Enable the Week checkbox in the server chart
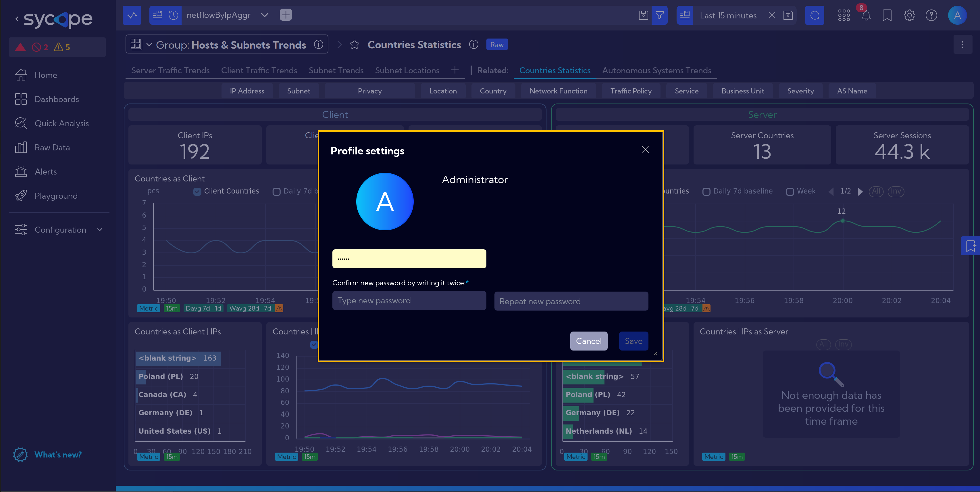The height and width of the screenshot is (492, 980). [790, 192]
